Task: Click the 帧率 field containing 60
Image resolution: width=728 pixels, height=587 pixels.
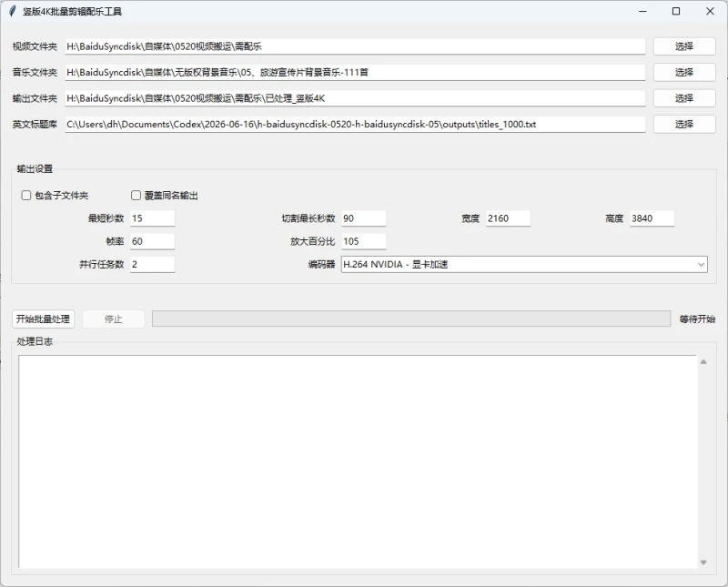Action: tap(152, 241)
